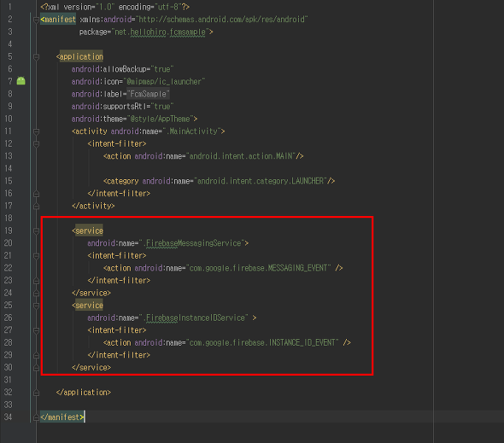Click line number 31 in the gutter
This screenshot has height=443, width=504.
[8, 380]
